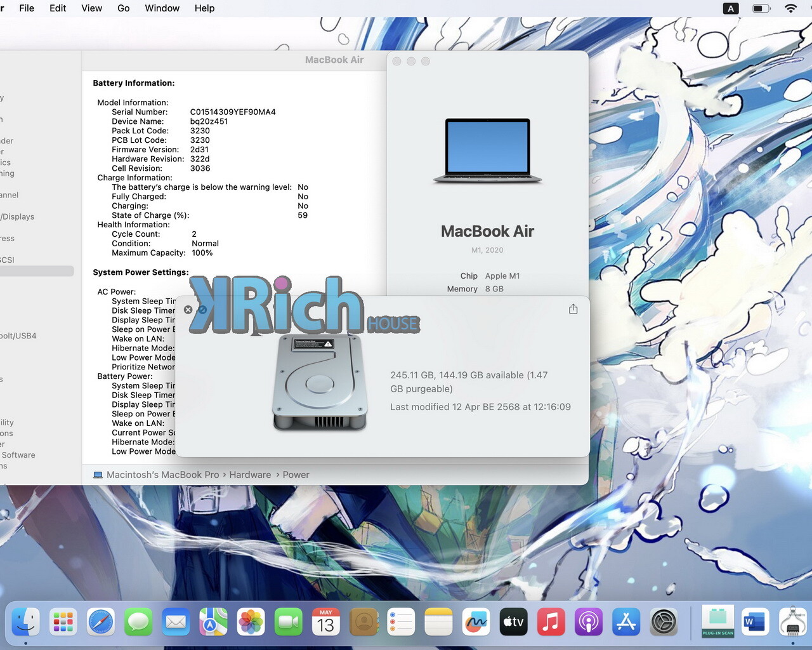The width and height of the screenshot is (812, 650).
Task: Open System Settings gear icon
Action: (x=664, y=622)
